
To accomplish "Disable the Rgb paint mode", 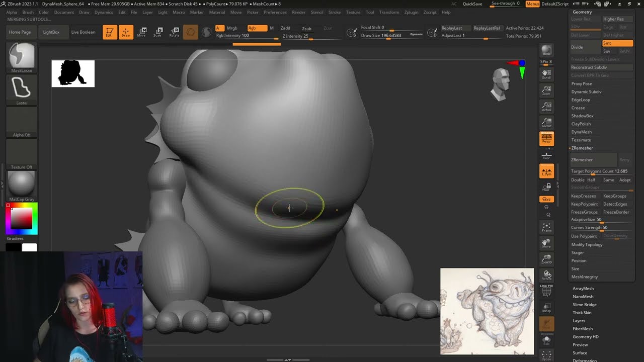I will click(x=257, y=28).
